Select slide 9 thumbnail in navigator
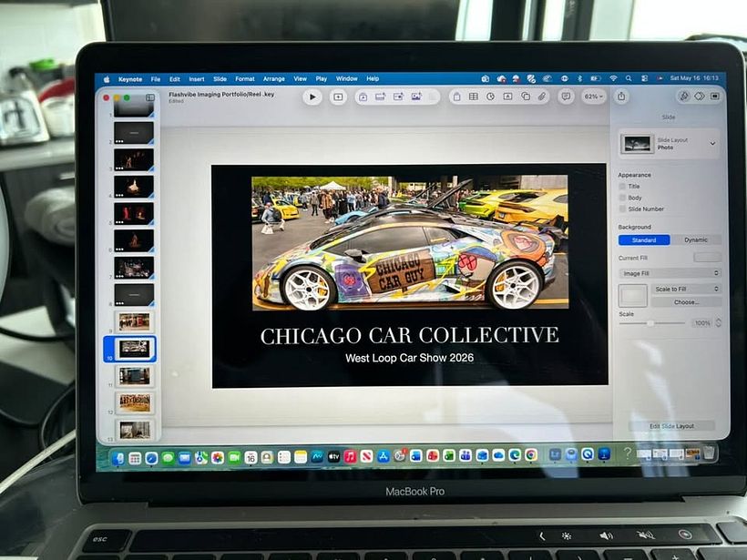Viewport: 747px width, 560px height. click(134, 322)
